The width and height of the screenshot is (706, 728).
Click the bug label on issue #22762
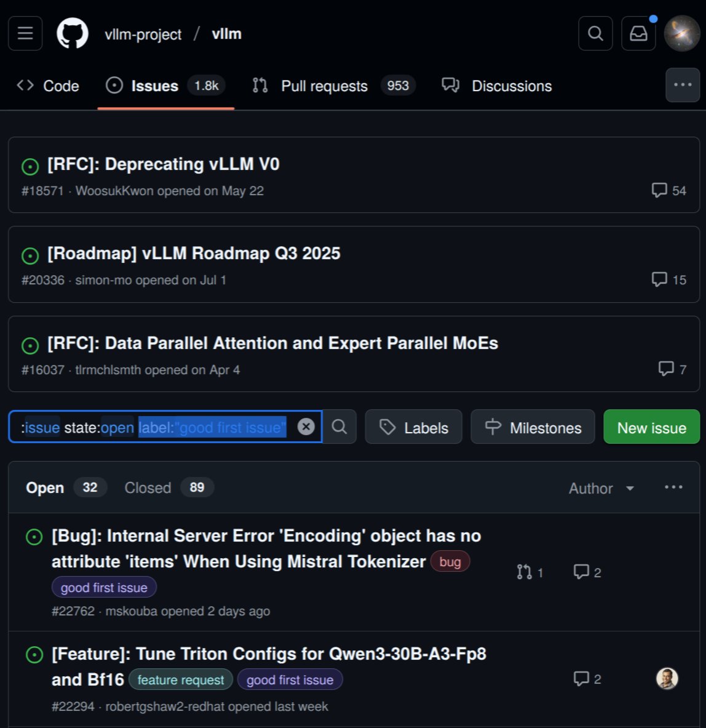click(450, 562)
